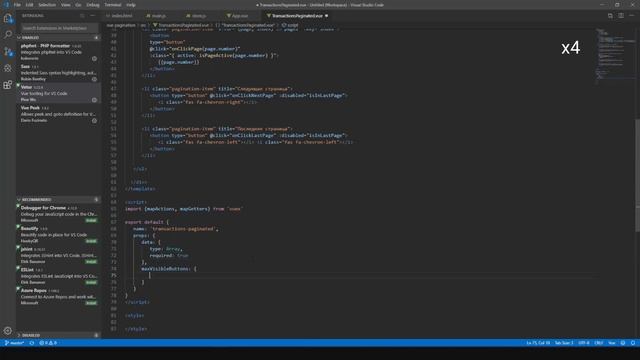Viewport: 640px width, 360px height.
Task: Switch to the main.js tab
Action: coord(158,16)
